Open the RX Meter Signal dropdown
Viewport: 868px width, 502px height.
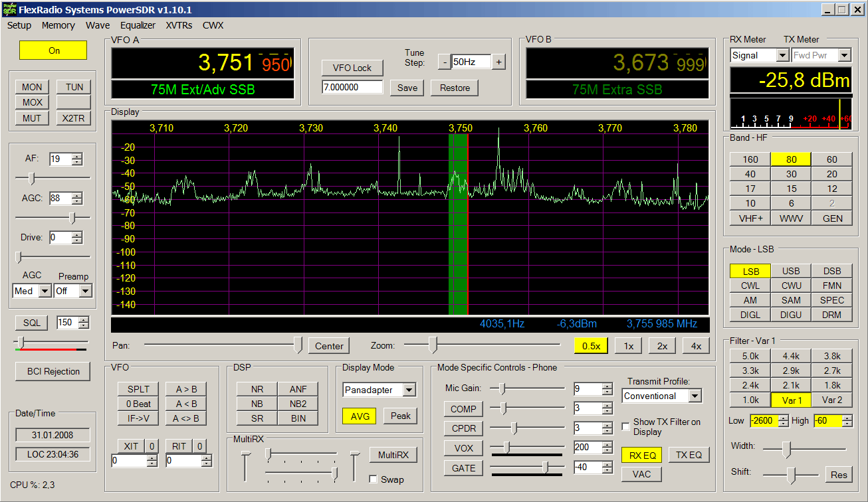[x=782, y=56]
